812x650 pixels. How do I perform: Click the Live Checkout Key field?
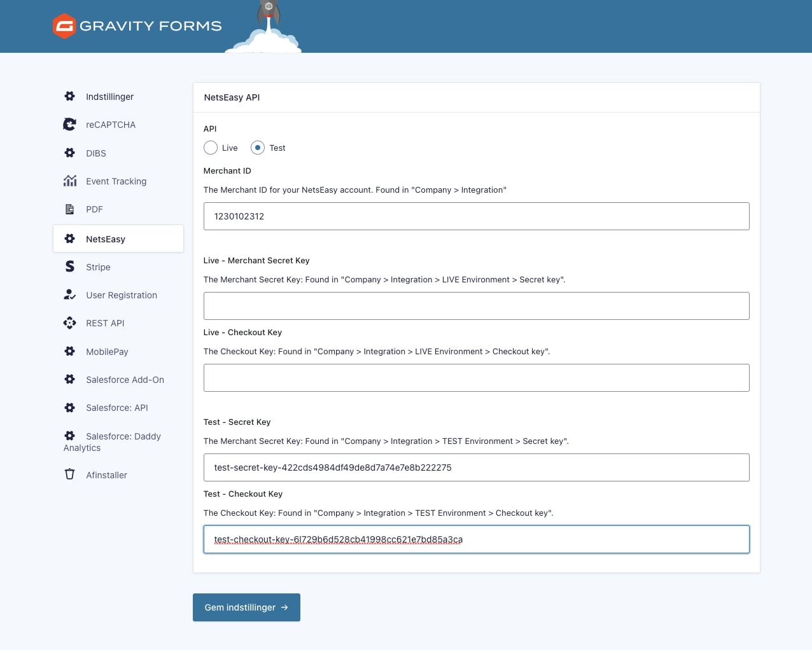(476, 378)
